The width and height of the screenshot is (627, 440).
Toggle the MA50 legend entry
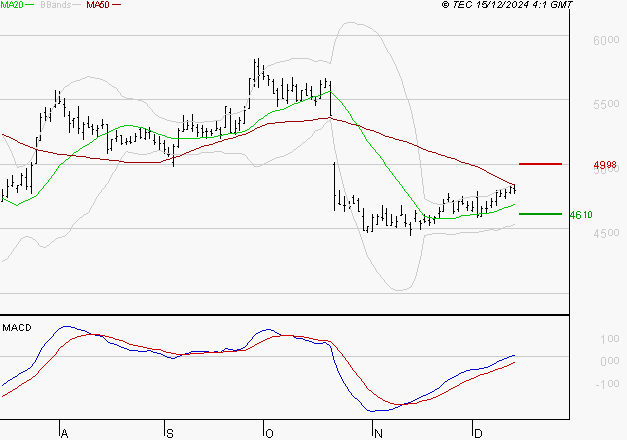click(x=98, y=5)
